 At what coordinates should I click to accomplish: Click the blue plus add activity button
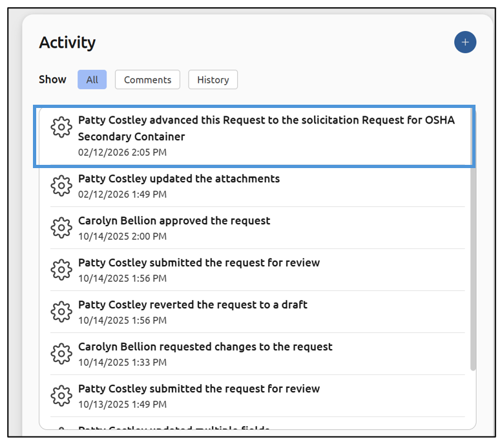(465, 43)
